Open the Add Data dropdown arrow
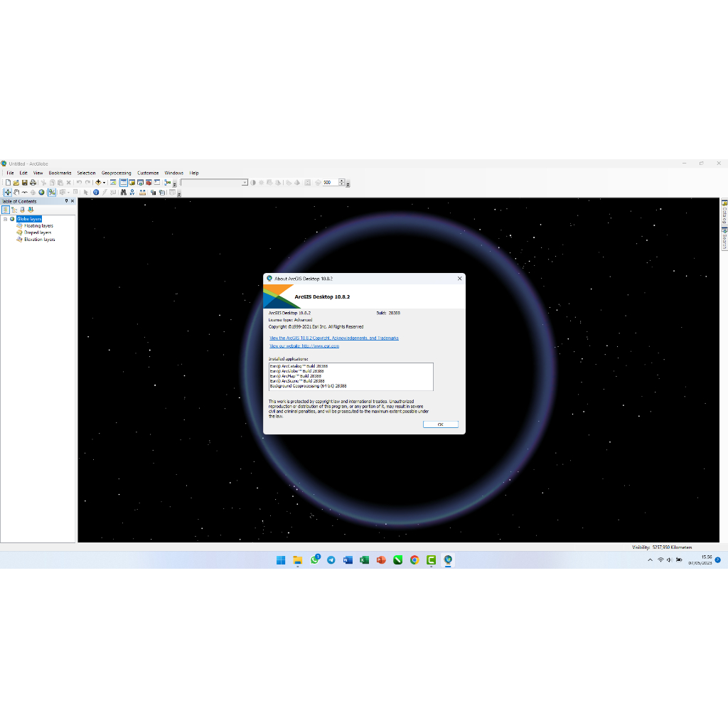Image resolution: width=728 pixels, height=728 pixels. pos(104,183)
